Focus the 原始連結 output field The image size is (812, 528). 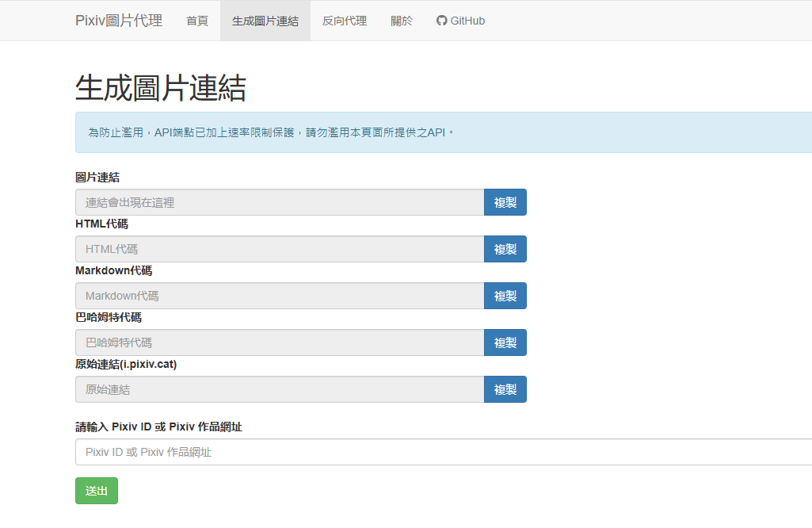pos(280,389)
